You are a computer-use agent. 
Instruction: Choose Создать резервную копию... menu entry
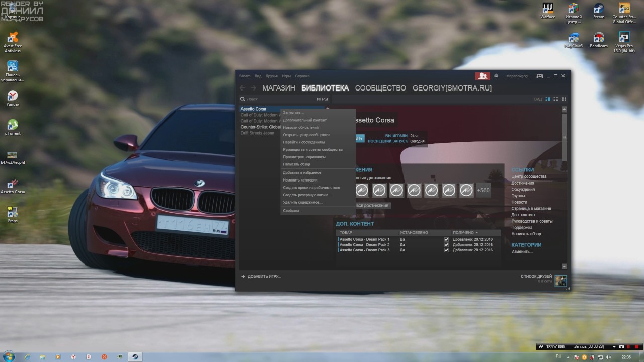pos(318,195)
